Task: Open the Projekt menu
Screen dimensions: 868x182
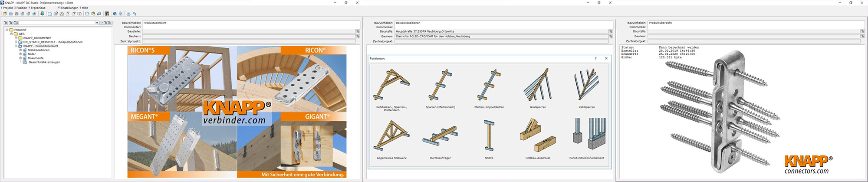Action: point(7,8)
